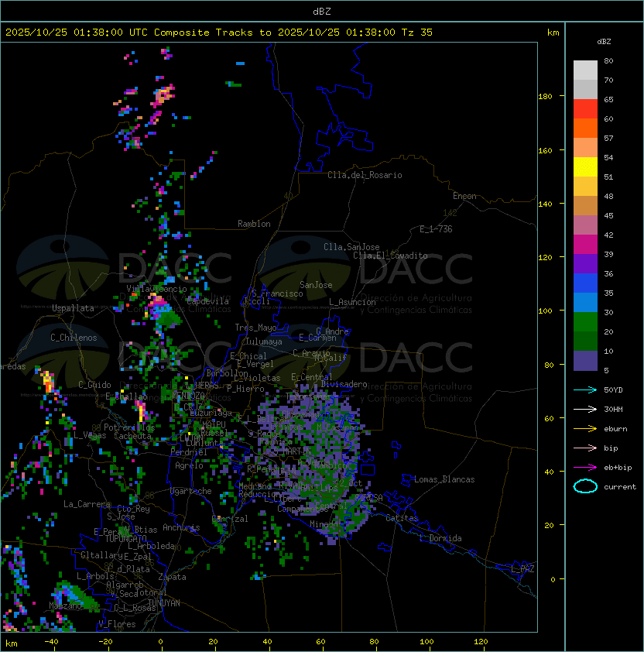Click the 'Anchoris' place label
This screenshot has height=652, width=644.
[181, 527]
